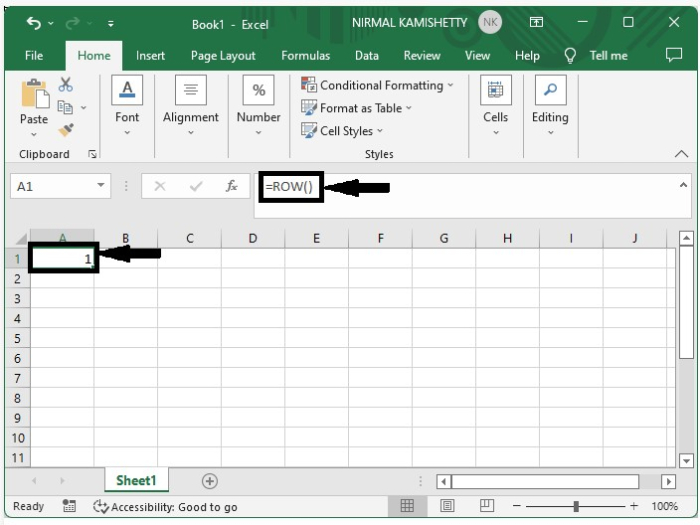Click the Cut scissors icon
Image resolution: width=700 pixels, height=525 pixels.
65,84
